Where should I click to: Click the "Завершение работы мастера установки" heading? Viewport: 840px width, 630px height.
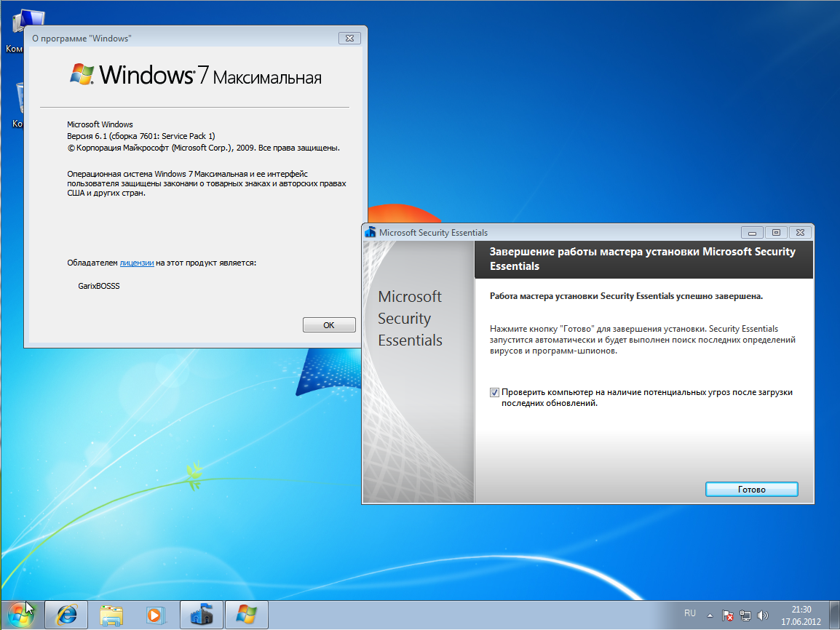[642, 258]
